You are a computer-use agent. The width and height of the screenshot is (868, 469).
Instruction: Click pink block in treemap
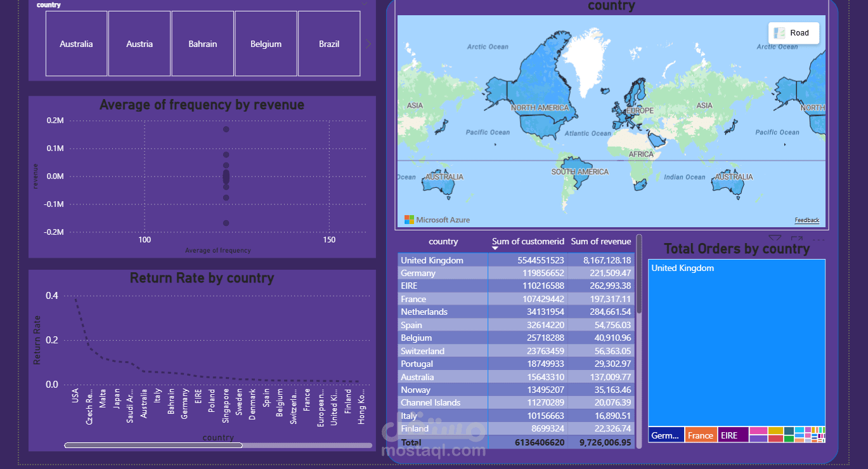click(x=758, y=430)
